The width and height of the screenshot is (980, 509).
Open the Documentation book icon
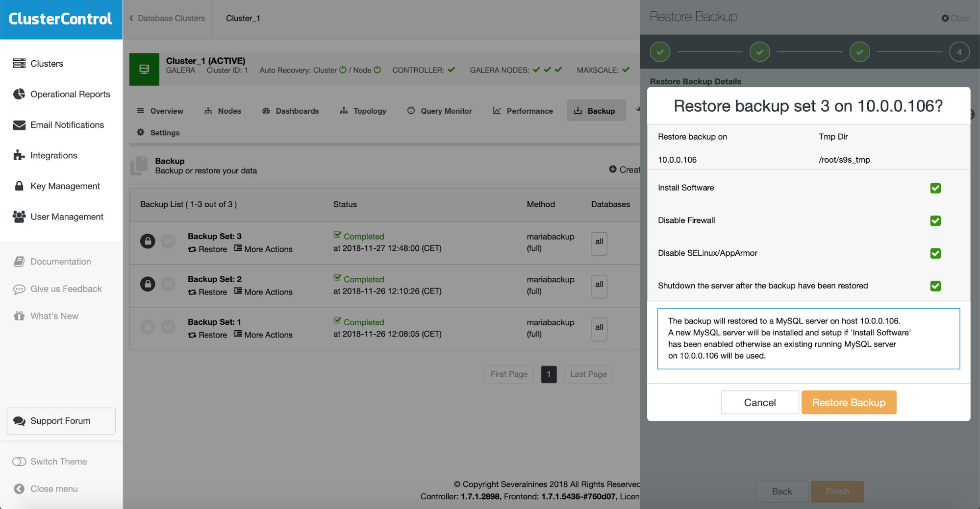click(19, 262)
